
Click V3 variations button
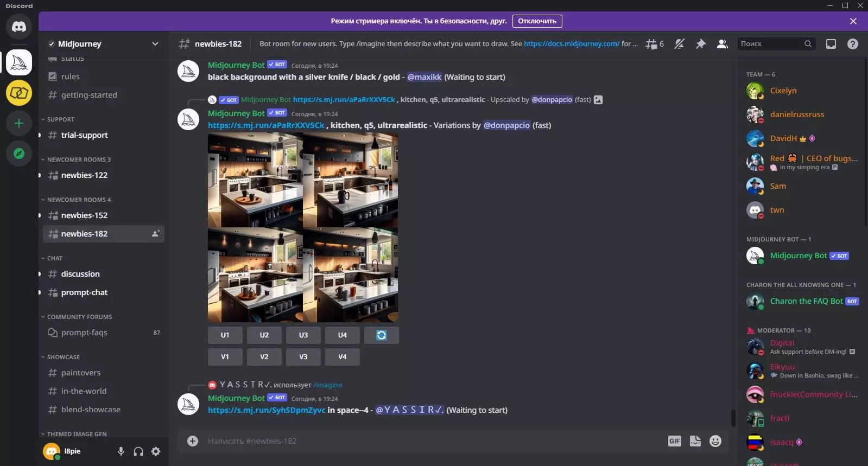303,357
